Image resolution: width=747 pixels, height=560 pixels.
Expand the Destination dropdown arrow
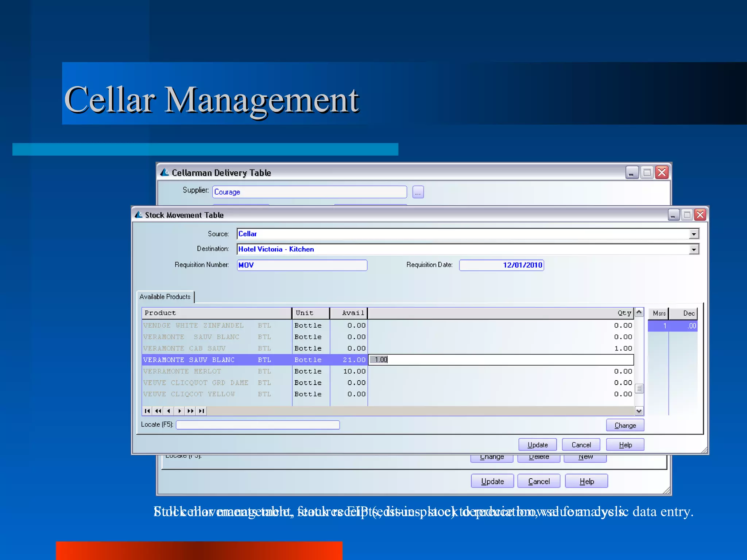(x=694, y=249)
